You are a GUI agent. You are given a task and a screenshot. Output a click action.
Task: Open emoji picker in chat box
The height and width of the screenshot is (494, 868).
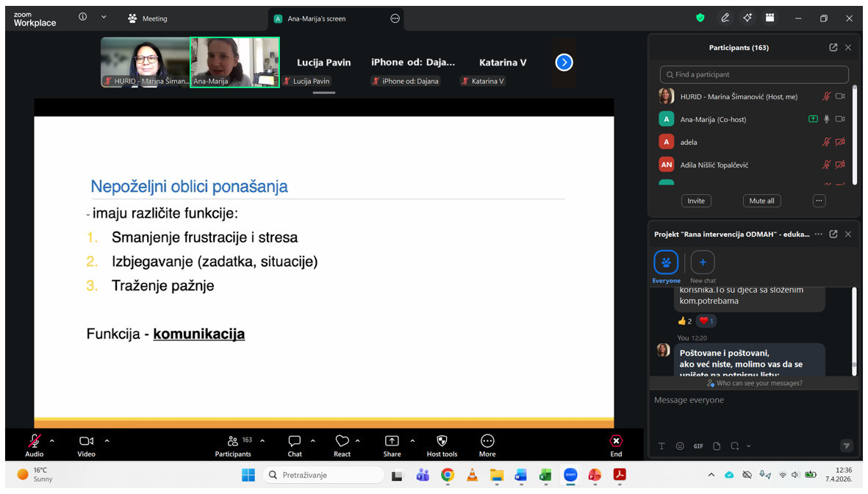pyautogui.click(x=680, y=446)
